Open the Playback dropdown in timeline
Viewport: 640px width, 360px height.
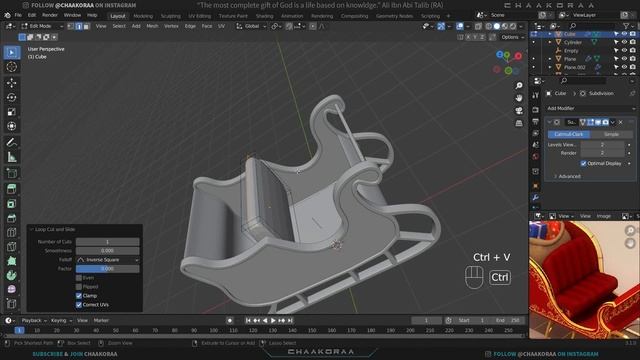coord(34,320)
